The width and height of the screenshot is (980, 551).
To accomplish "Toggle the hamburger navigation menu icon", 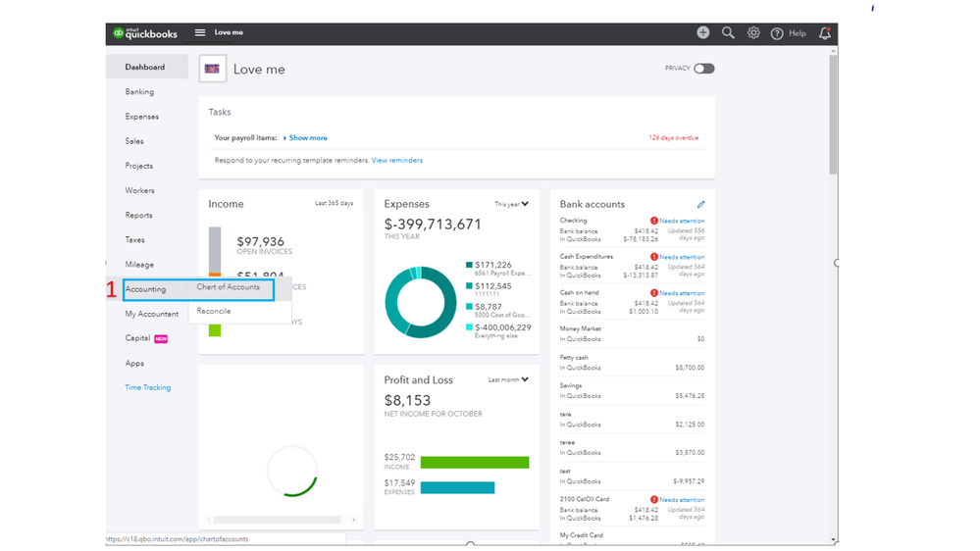I will (200, 32).
